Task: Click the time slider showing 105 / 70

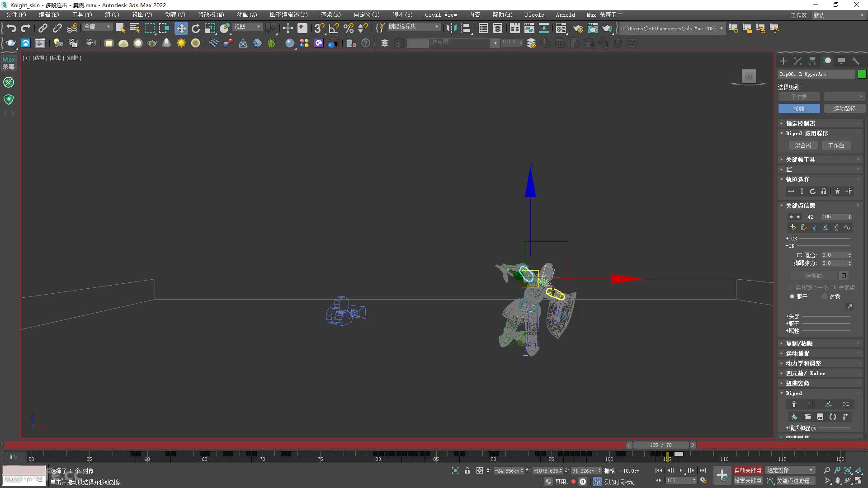Action: [660, 445]
